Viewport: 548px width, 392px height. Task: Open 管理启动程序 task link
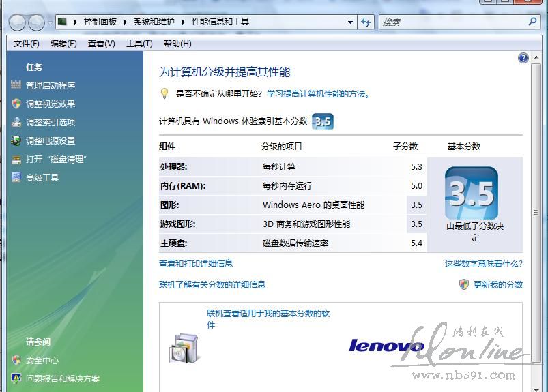(x=51, y=85)
